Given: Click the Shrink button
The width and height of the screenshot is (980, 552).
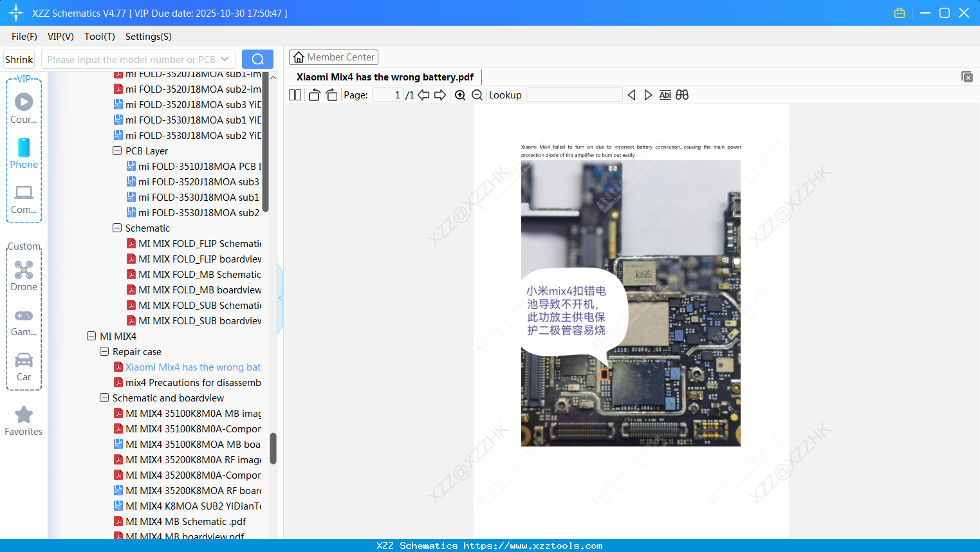Looking at the screenshot, I should [x=19, y=59].
